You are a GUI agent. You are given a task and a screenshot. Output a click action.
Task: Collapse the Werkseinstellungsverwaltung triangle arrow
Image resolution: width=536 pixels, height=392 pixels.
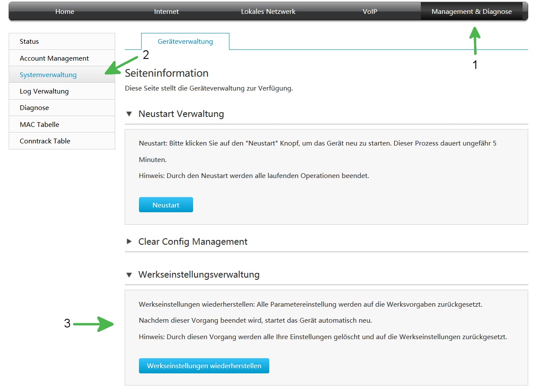pyautogui.click(x=129, y=275)
